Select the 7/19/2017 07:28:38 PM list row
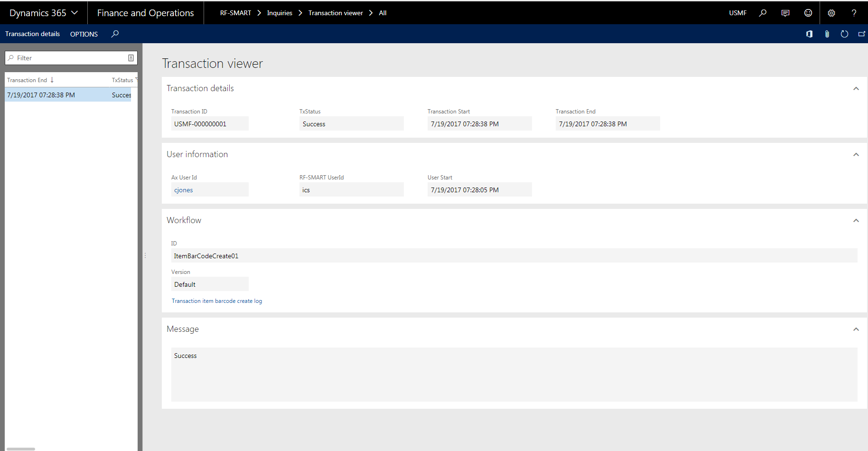Screen dimensions: 868x451 coord(68,95)
